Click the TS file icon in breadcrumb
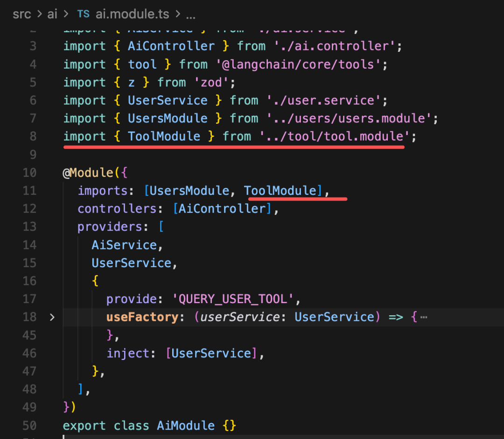504x439 pixels. point(83,14)
